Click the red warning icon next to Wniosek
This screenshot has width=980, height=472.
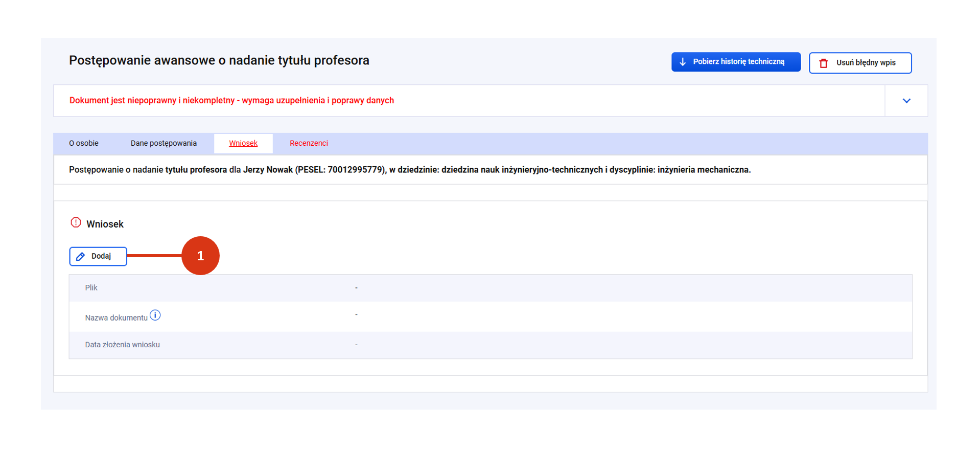(x=76, y=223)
